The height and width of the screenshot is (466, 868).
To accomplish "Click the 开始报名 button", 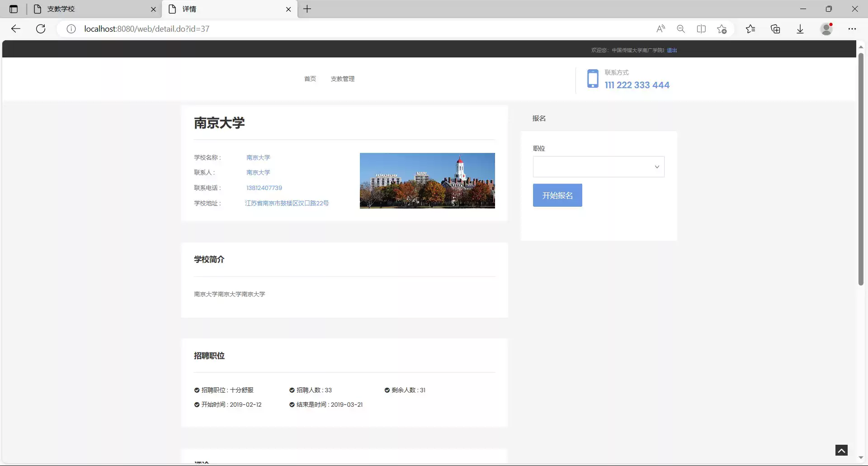I will (557, 195).
